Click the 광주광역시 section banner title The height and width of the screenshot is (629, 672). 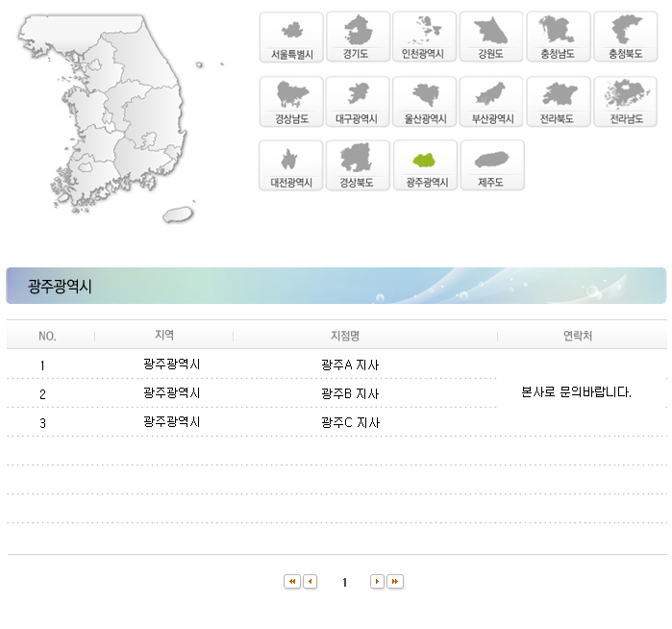click(x=60, y=286)
